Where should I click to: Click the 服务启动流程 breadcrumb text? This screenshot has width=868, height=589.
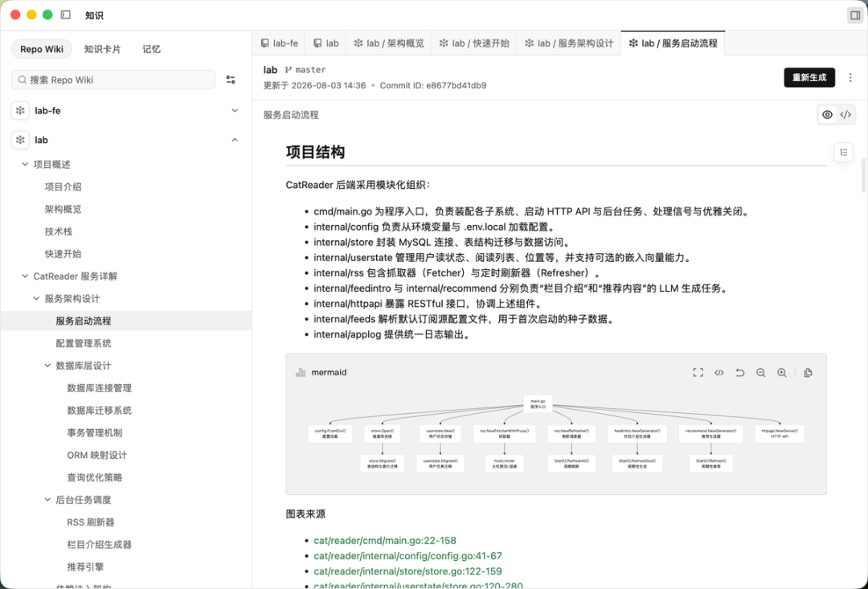click(291, 115)
